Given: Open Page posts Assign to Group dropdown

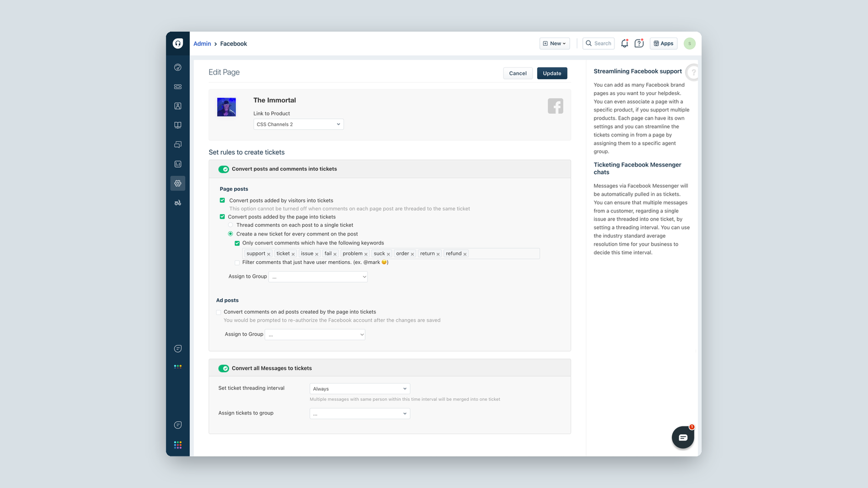Looking at the screenshot, I should tap(318, 277).
